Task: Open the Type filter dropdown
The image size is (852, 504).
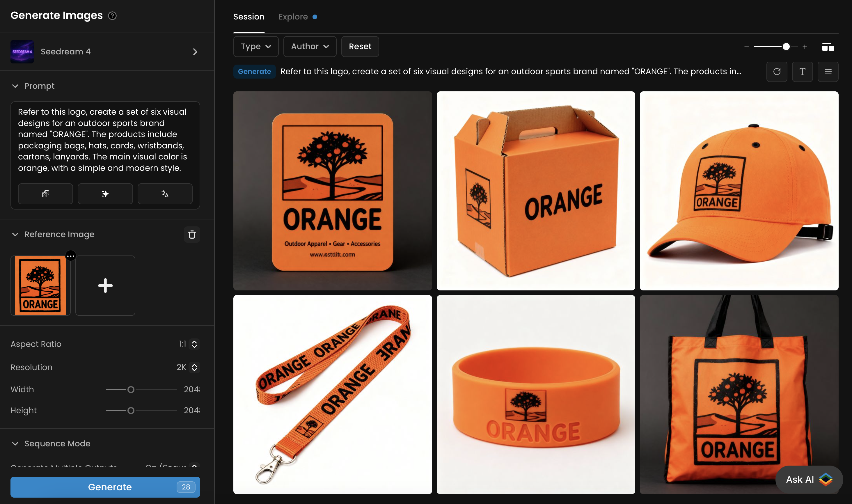Action: tap(256, 47)
